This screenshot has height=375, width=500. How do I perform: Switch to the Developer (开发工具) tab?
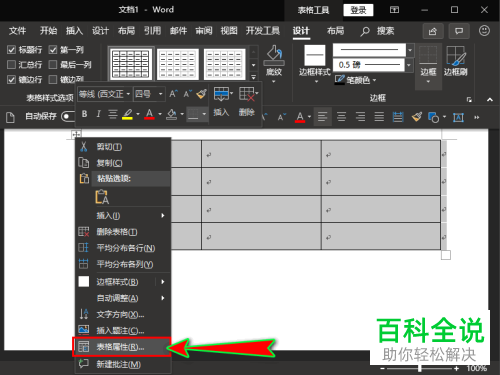(x=263, y=31)
